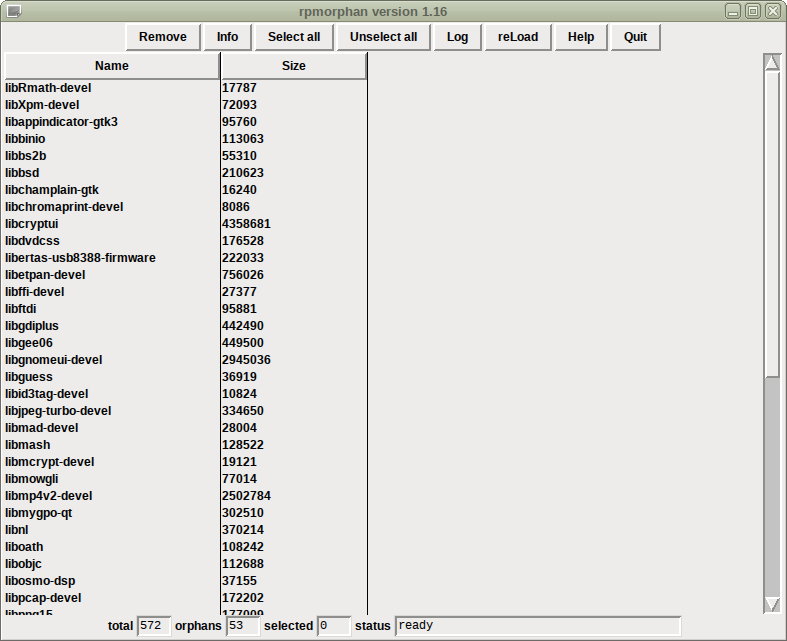
Task: Minimize the rpmorphan window
Action: (x=733, y=11)
